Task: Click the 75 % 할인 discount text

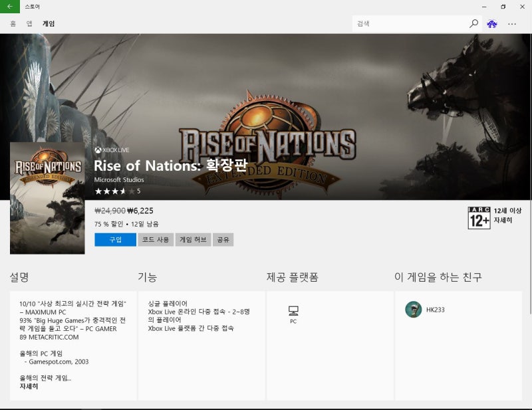Action: 108,224
